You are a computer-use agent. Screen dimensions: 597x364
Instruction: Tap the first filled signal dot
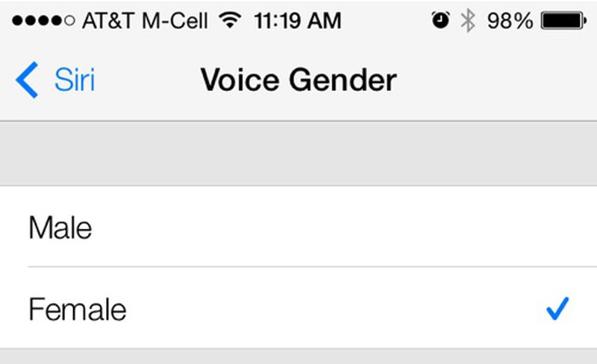pos(17,21)
